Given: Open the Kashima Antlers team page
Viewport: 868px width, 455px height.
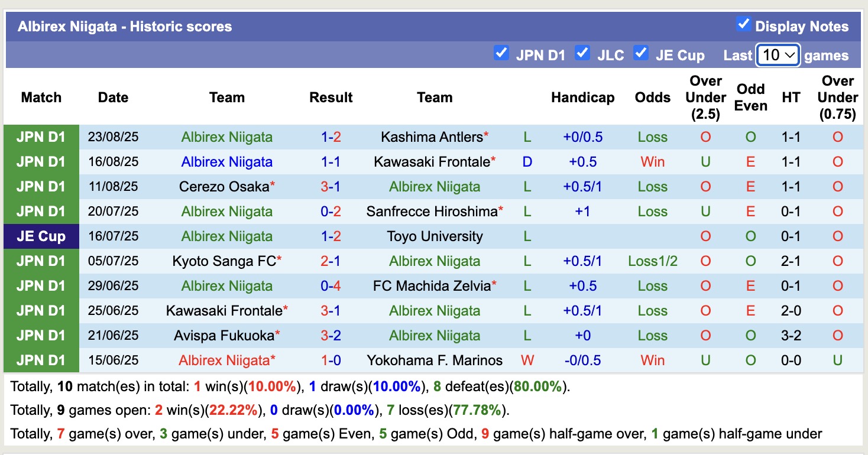Looking at the screenshot, I should 432,136.
